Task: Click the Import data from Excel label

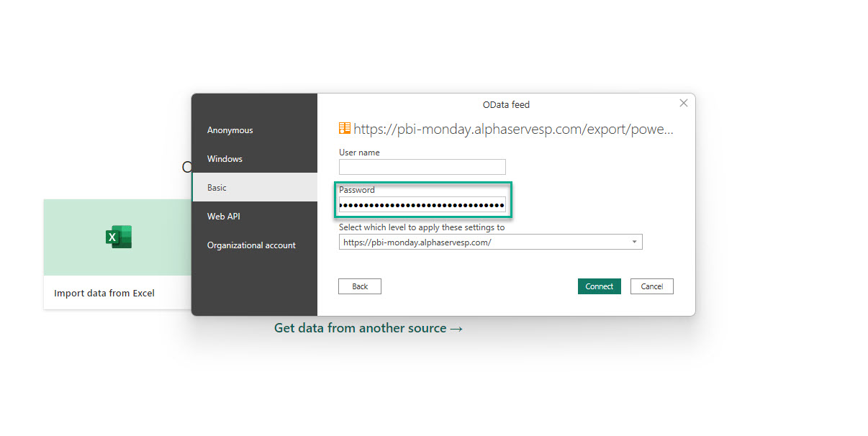Action: (104, 293)
